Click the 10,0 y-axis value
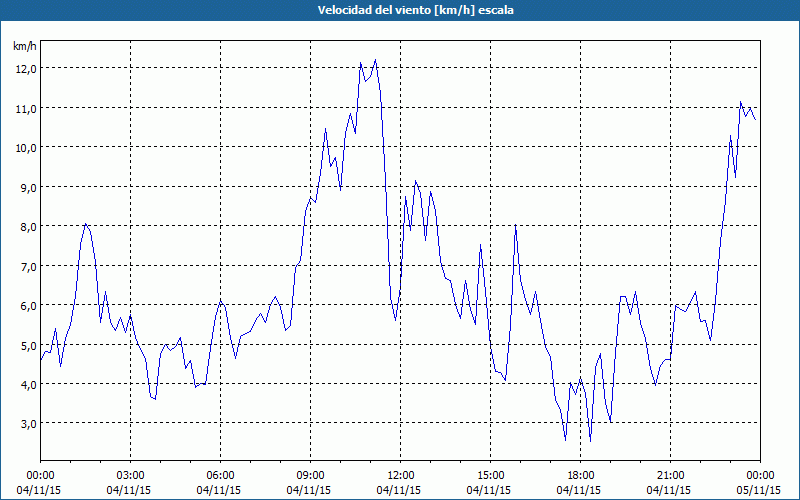The width and height of the screenshot is (800, 500). (26, 148)
